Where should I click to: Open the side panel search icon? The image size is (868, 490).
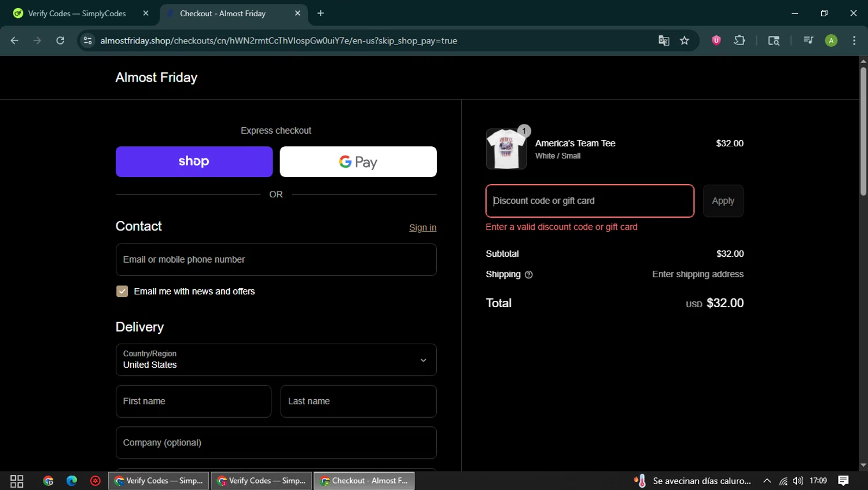[x=774, y=40]
